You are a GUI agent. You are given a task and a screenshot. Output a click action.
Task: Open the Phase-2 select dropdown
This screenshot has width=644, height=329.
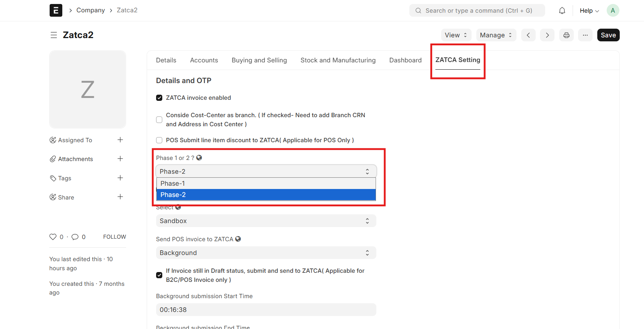click(x=266, y=171)
